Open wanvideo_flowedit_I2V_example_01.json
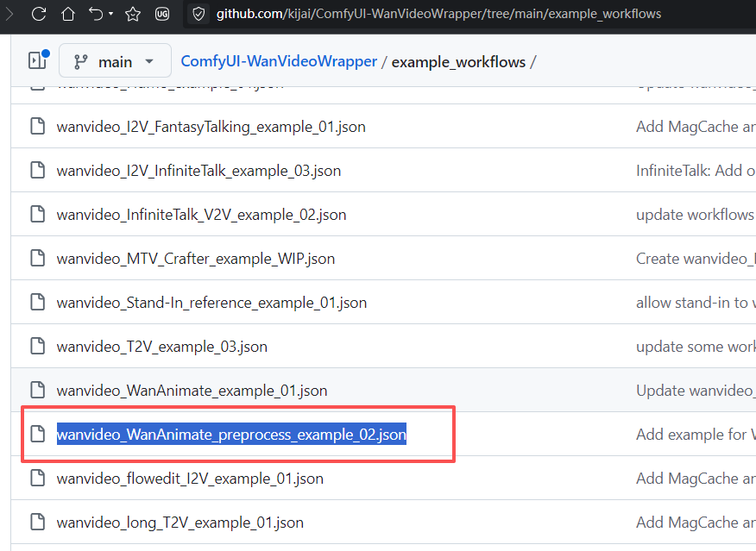 (190, 479)
